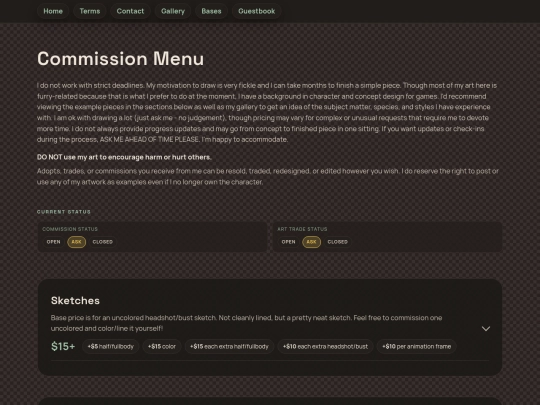Open the Contact page
Viewport: 540px width, 405px height.
click(x=130, y=11)
